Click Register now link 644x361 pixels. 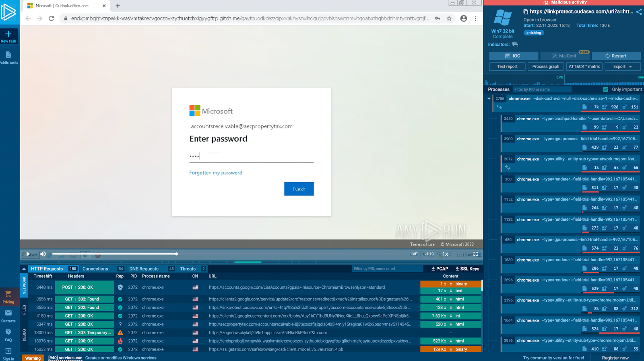pyautogui.click(x=615, y=358)
